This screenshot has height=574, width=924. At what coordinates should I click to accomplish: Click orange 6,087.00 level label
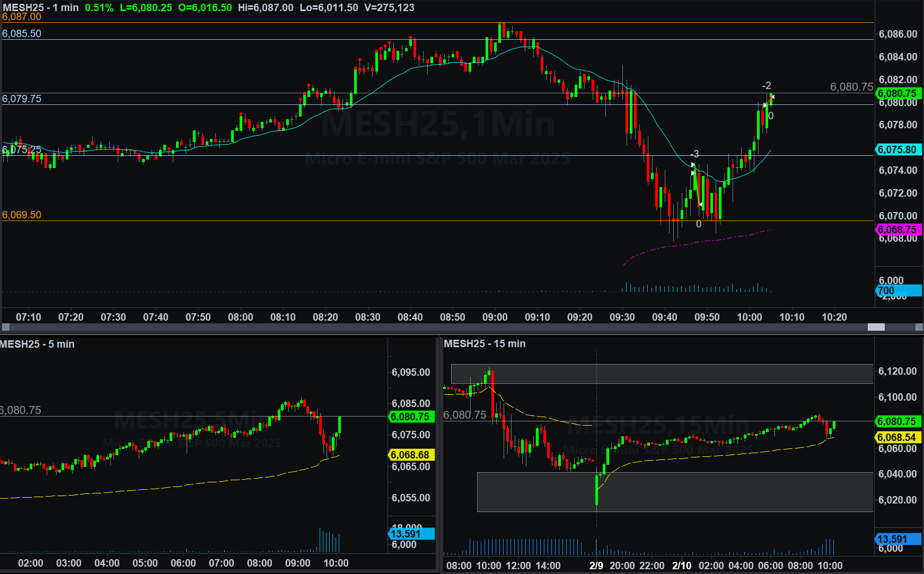coord(22,17)
